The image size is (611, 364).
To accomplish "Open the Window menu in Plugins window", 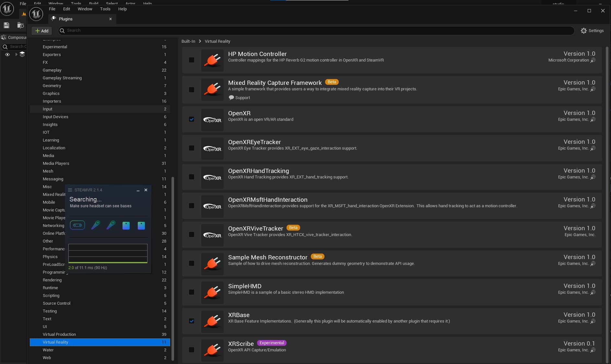I will (85, 9).
